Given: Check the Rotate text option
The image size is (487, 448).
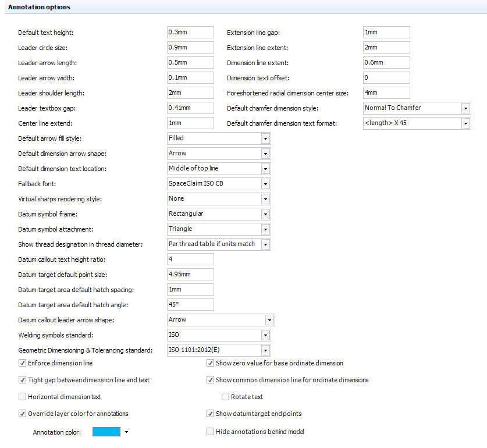Looking at the screenshot, I should point(226,397).
